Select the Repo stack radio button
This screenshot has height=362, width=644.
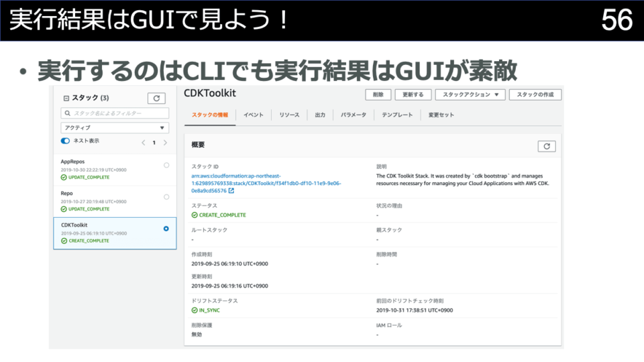[x=166, y=196]
